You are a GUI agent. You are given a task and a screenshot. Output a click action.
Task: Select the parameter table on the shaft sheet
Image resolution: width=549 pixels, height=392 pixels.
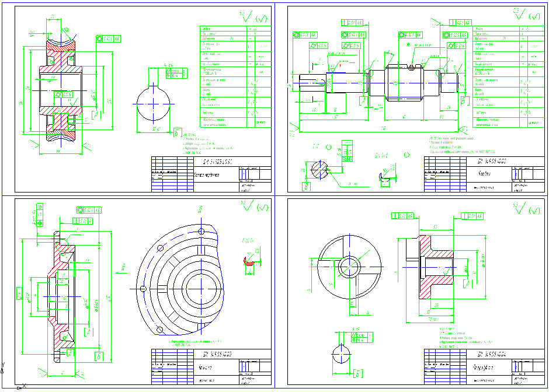508,76
